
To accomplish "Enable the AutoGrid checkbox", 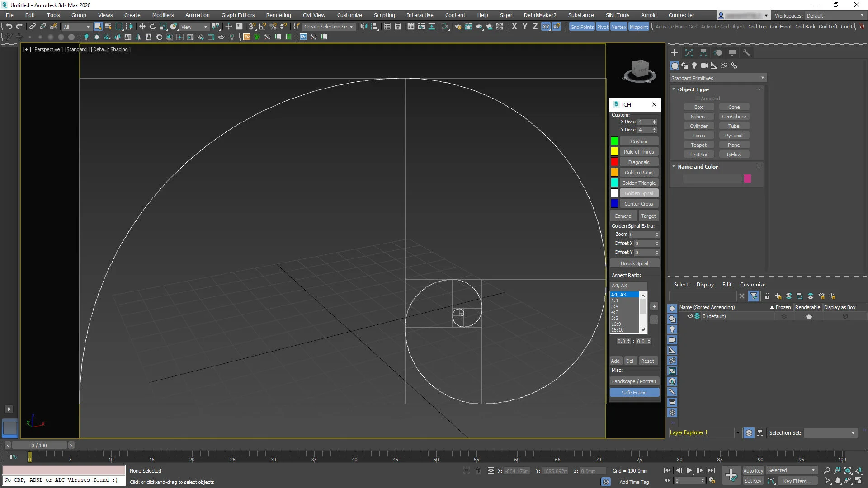I will tap(698, 98).
